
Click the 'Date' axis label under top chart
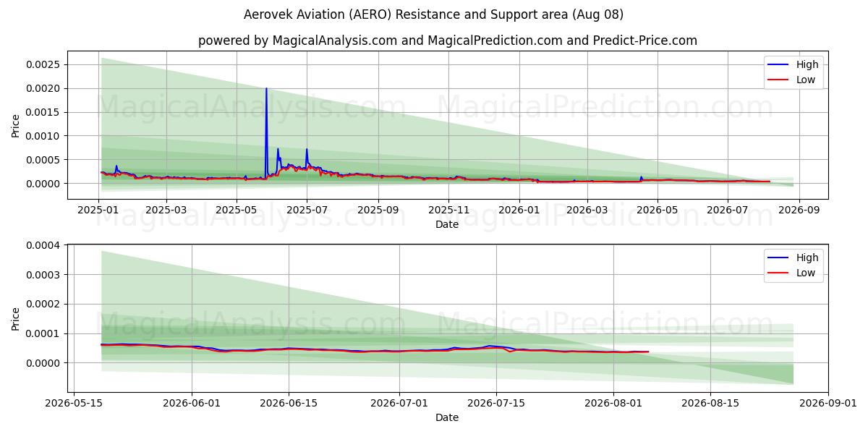coord(447,224)
